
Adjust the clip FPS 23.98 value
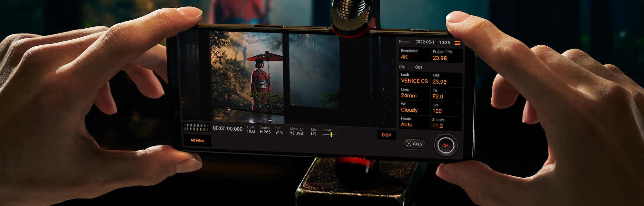(446, 80)
